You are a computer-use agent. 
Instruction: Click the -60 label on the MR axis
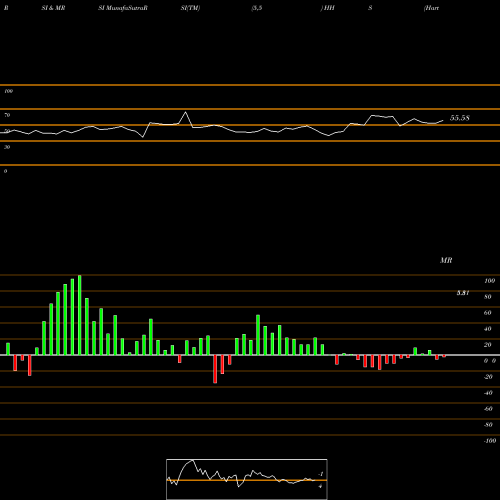(x=488, y=409)
